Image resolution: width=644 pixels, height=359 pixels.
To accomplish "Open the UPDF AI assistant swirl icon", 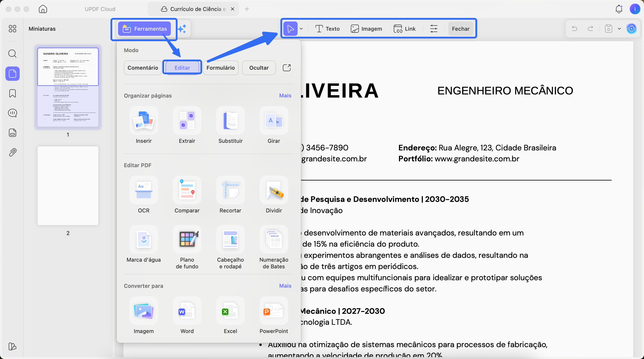I will point(631,29).
